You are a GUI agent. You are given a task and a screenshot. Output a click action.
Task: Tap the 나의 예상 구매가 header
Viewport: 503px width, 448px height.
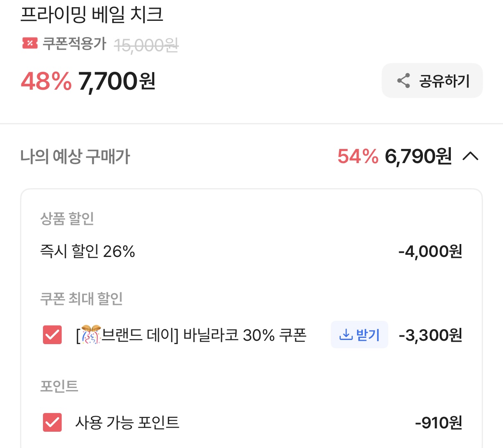(x=75, y=157)
